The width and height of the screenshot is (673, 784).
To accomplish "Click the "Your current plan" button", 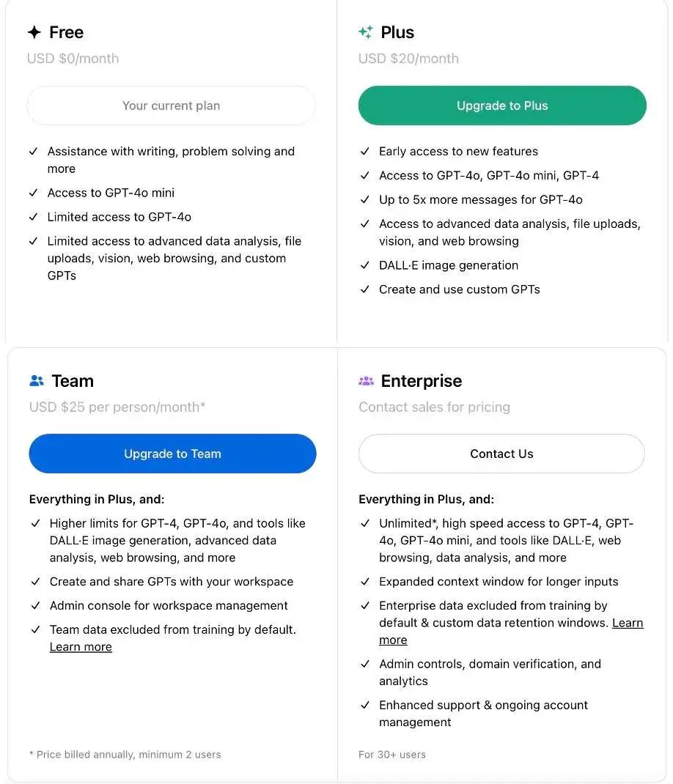I will pos(171,106).
